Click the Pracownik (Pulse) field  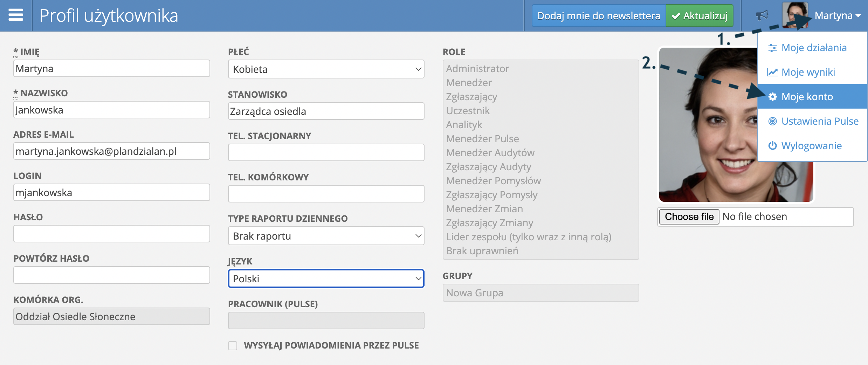[326, 321]
